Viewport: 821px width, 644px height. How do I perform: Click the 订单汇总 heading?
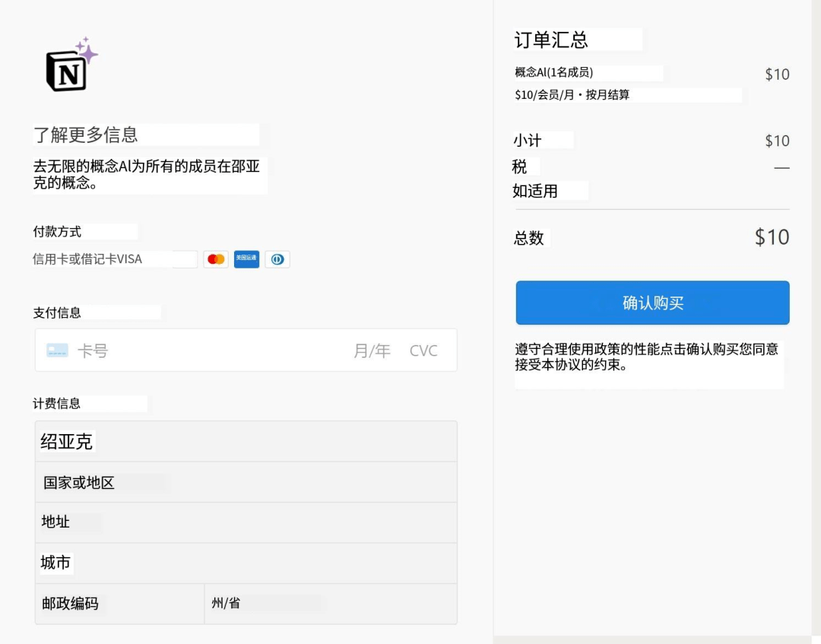(551, 40)
